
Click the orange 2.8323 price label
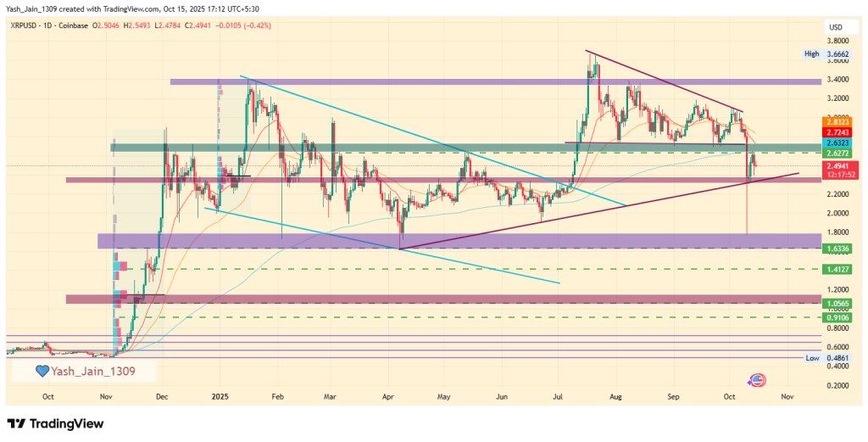[837, 123]
